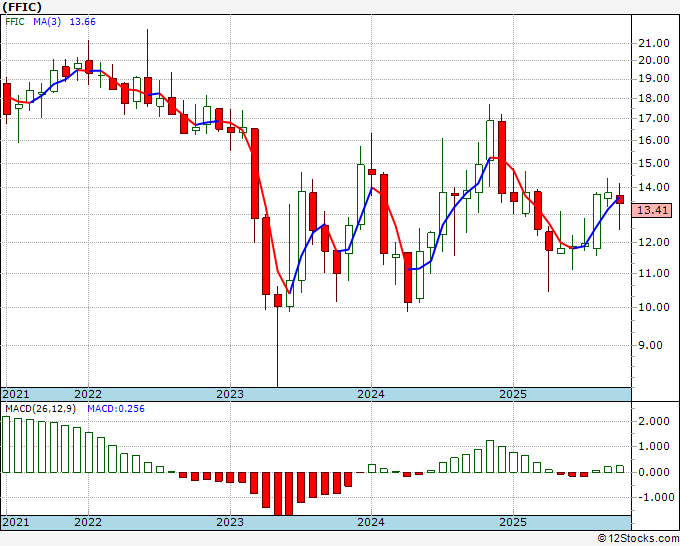Viewport: 680px width, 546px height.
Task: Click the 10.00 price axis label
Action: pos(654,307)
